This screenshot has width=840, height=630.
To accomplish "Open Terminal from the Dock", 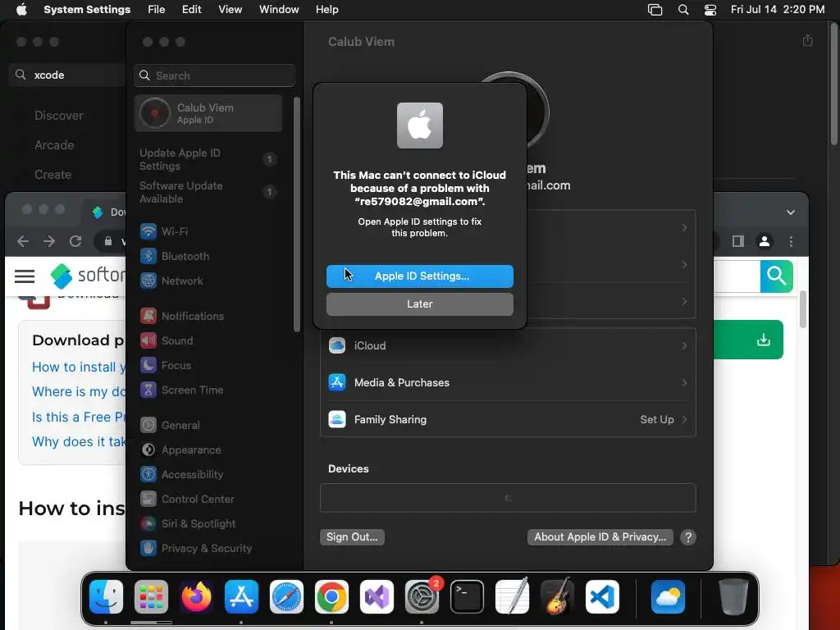I will 467,597.
